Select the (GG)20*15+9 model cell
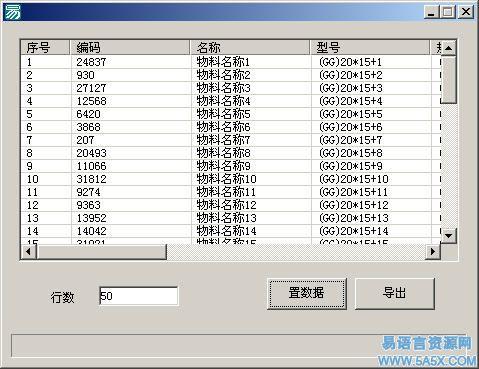479x369 pixels. pos(371,166)
